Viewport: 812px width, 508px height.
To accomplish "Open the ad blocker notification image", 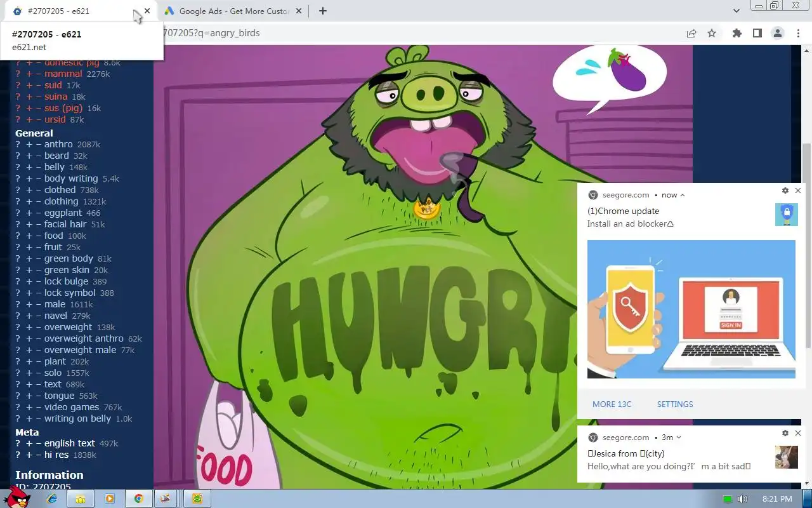I will click(x=691, y=309).
